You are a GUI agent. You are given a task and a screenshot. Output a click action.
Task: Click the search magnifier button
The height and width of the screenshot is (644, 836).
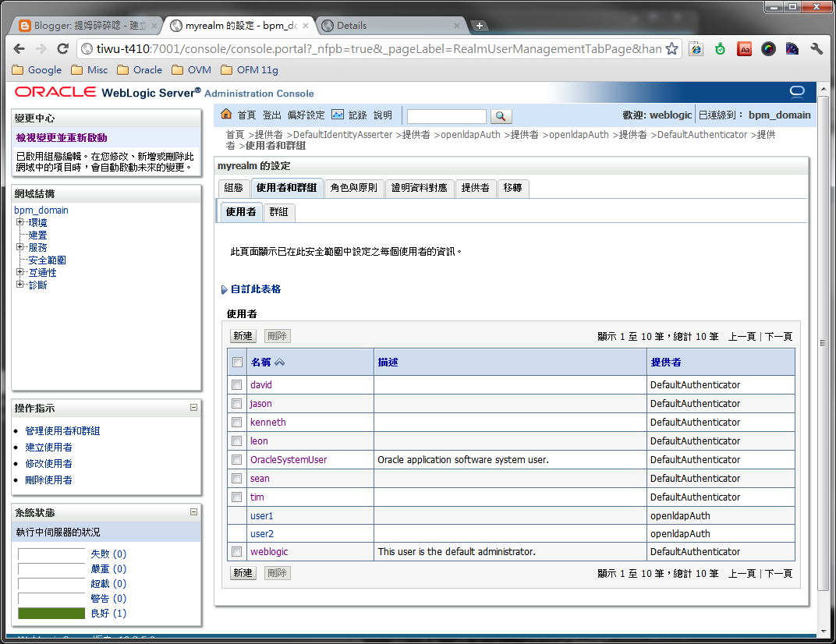tap(501, 115)
